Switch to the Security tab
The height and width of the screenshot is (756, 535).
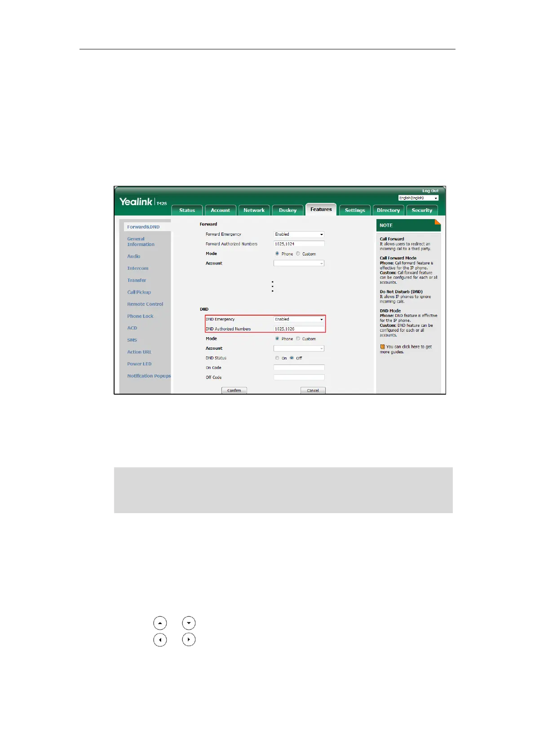coord(422,210)
